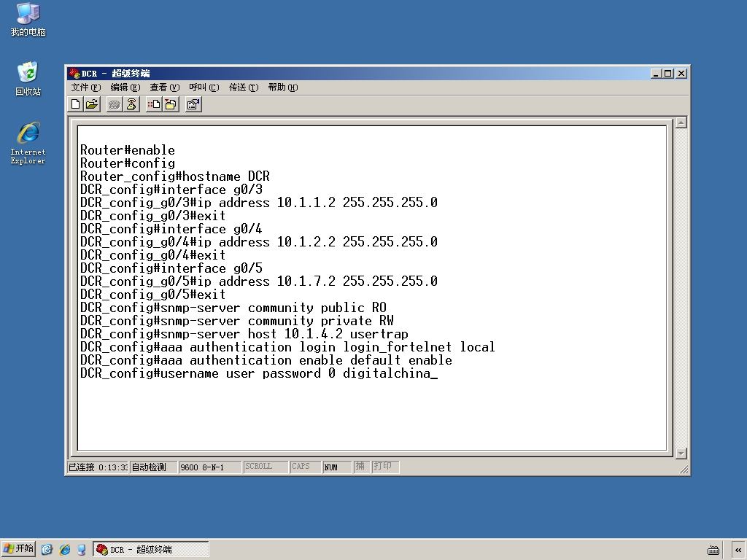Click the keyboard icon in system tray
The height and width of the screenshot is (560, 747).
(713, 550)
